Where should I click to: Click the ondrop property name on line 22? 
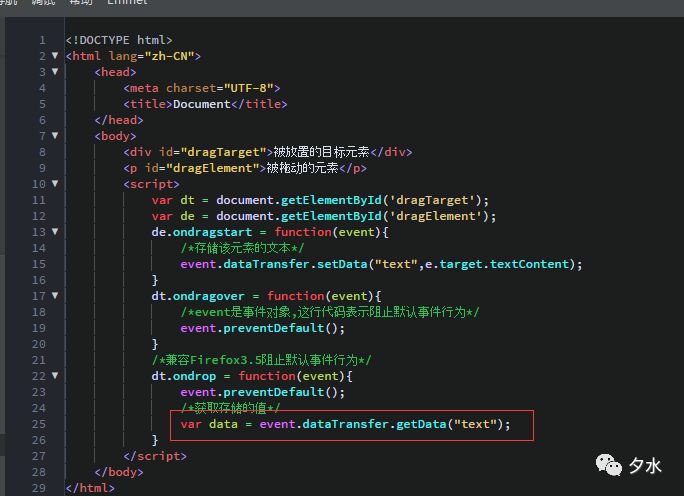[x=194, y=376]
